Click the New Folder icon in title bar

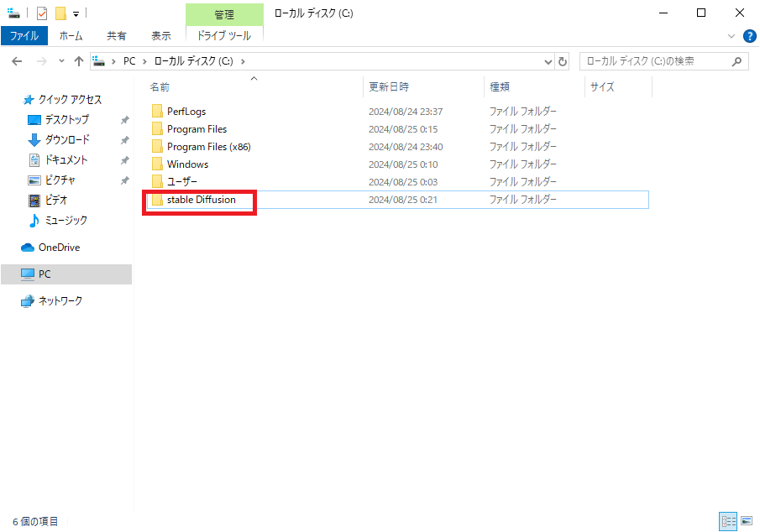(x=60, y=13)
